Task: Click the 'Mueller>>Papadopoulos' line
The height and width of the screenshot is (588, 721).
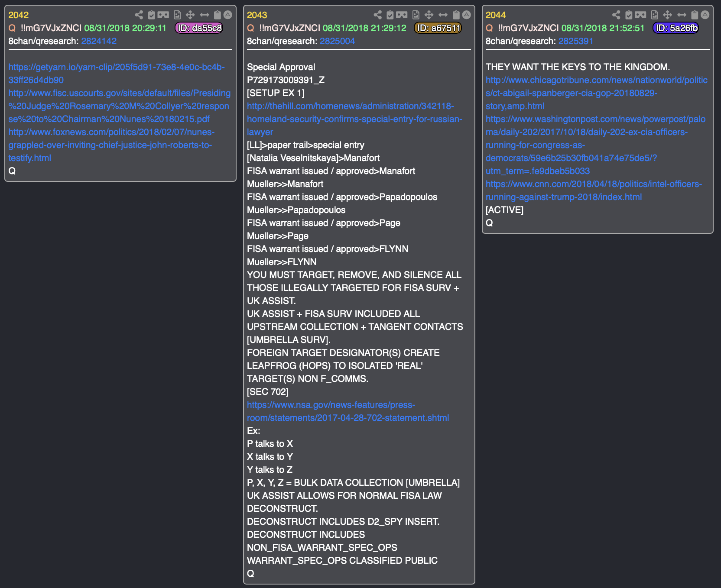Action: pos(296,210)
